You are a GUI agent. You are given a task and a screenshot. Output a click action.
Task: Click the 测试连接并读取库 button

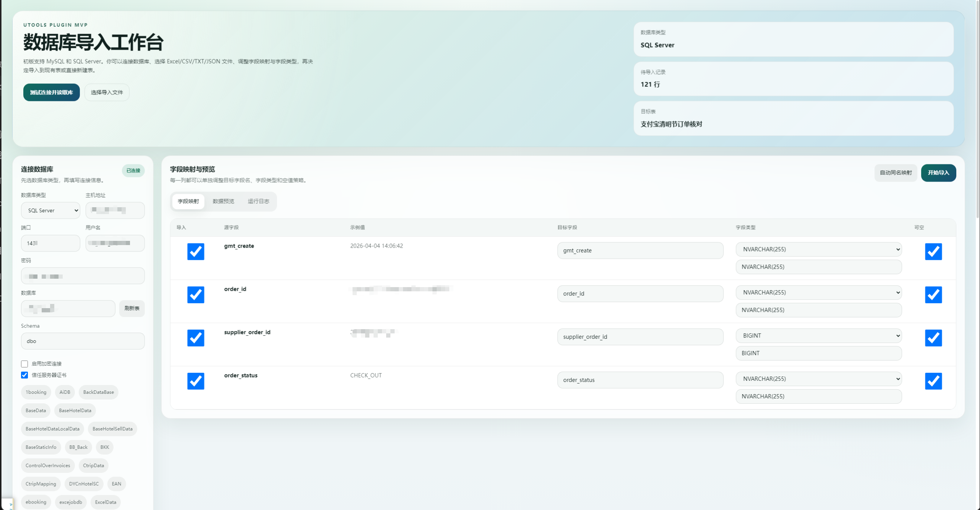(x=51, y=93)
